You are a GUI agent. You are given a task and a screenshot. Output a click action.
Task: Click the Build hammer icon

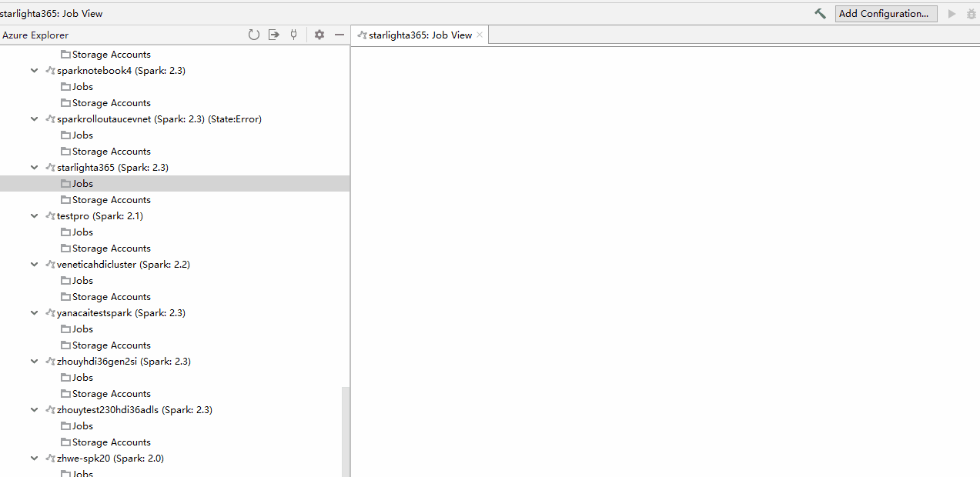(x=820, y=13)
